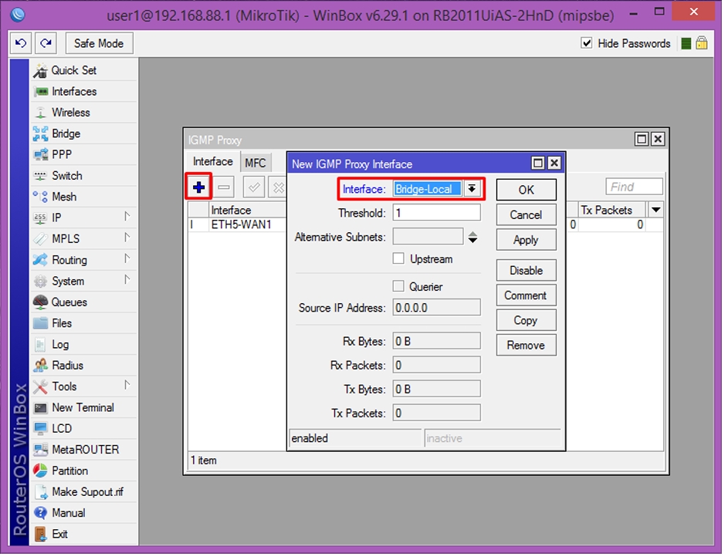Click the Find search box
The height and width of the screenshot is (560, 728).
coord(634,187)
